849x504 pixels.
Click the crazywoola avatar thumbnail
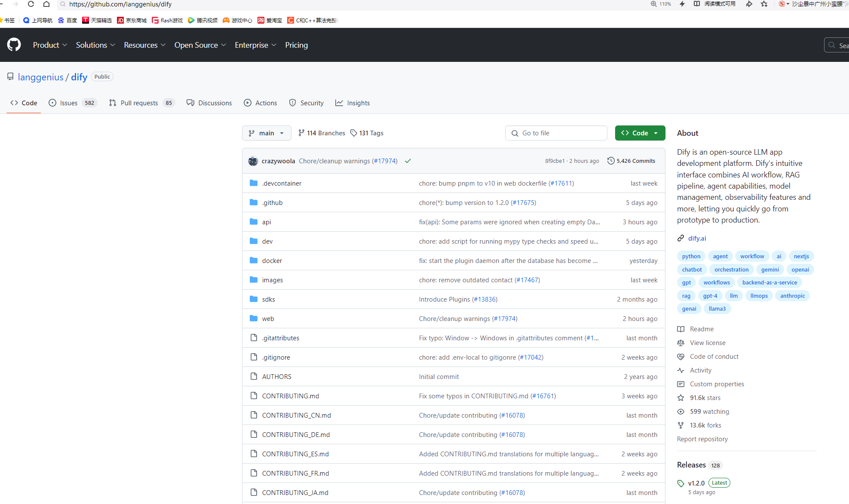pos(253,161)
